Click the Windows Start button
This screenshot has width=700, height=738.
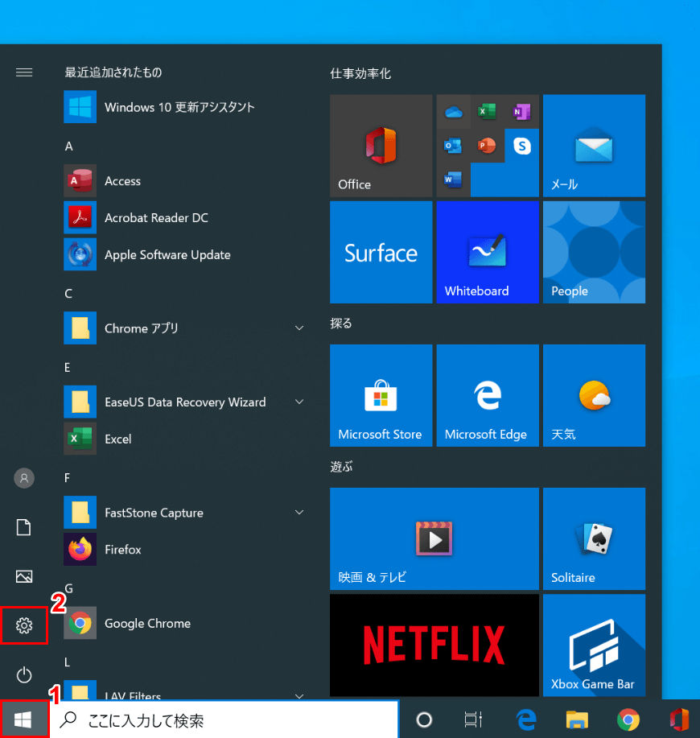coord(23,719)
